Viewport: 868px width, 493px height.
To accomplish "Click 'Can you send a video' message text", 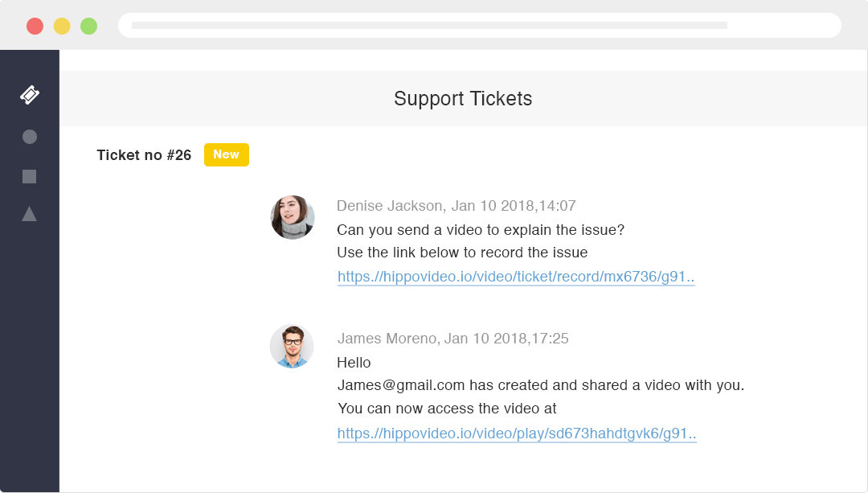I will click(x=480, y=230).
